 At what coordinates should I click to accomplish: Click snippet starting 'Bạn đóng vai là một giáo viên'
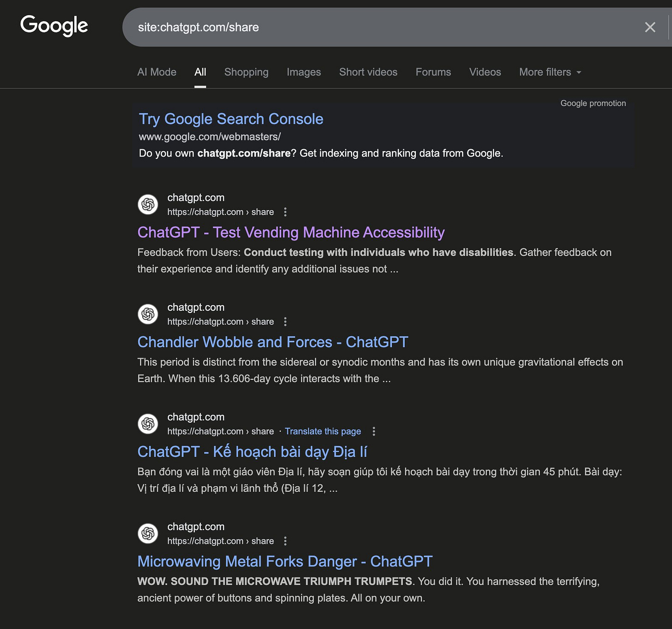click(380, 480)
